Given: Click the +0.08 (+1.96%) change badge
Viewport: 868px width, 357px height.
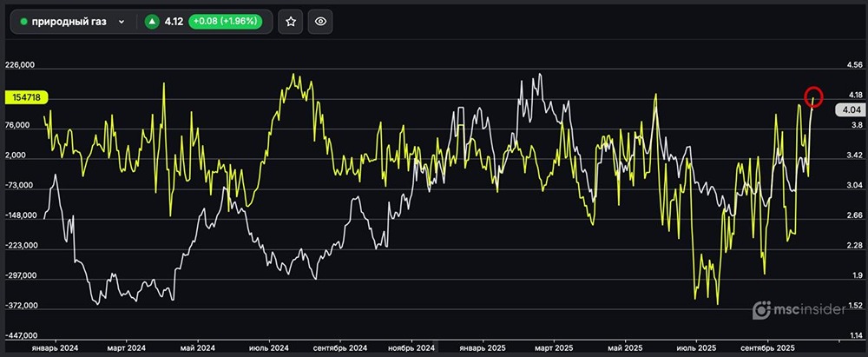Looking at the screenshot, I should coord(228,22).
